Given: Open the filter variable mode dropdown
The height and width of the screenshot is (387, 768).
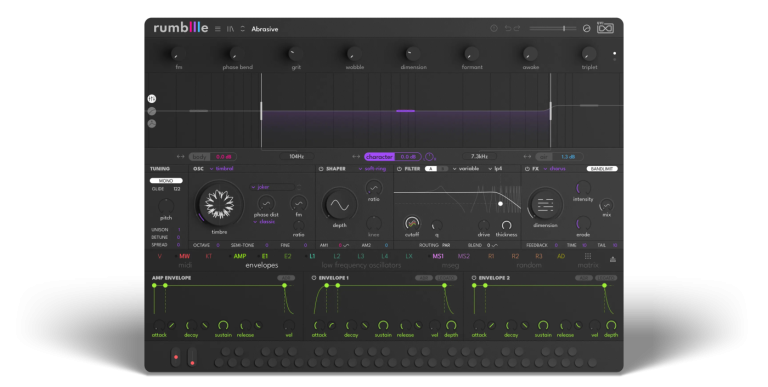Looking at the screenshot, I should pyautogui.click(x=466, y=169).
